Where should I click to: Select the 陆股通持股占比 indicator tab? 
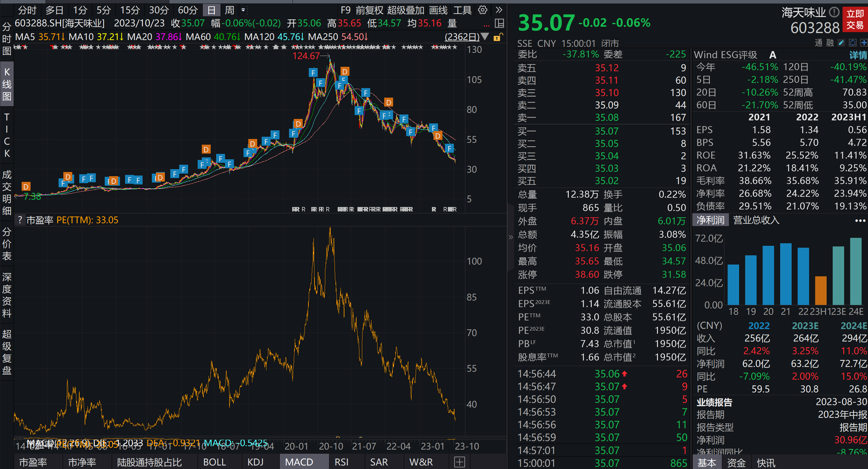pos(149,462)
